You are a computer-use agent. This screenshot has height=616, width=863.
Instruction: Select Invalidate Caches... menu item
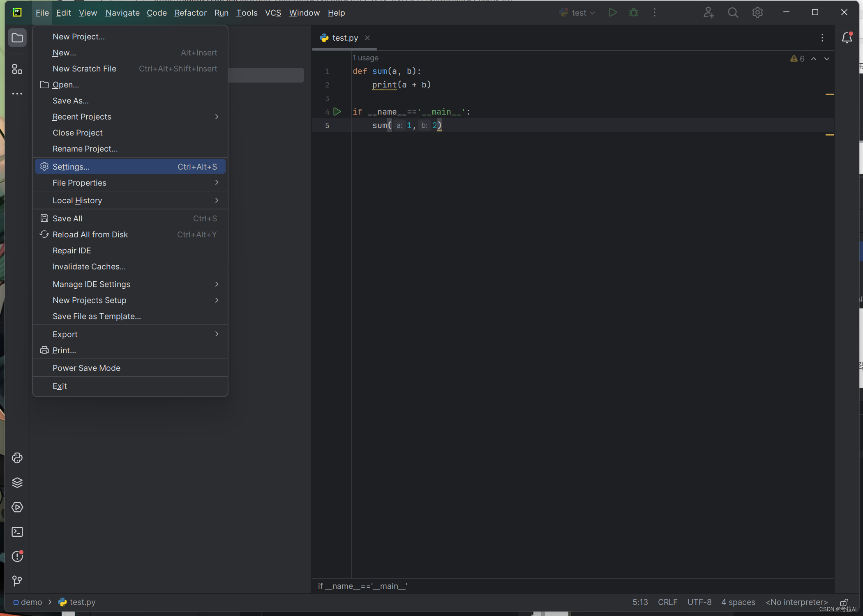[x=89, y=266]
